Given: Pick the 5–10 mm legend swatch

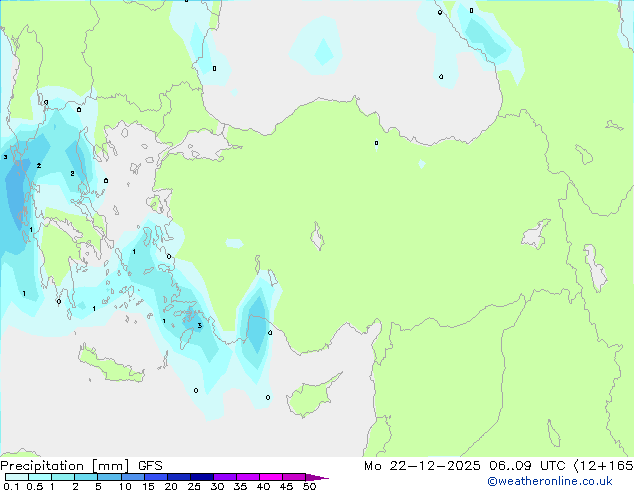Looking at the screenshot, I should point(109,477).
